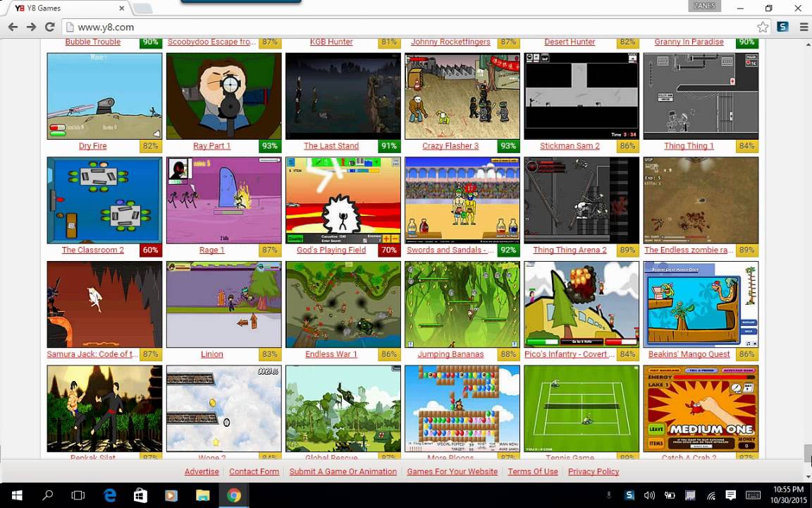Click the Crazy Flasher 3 thumbnail
This screenshot has height=508, width=812.
[462, 96]
